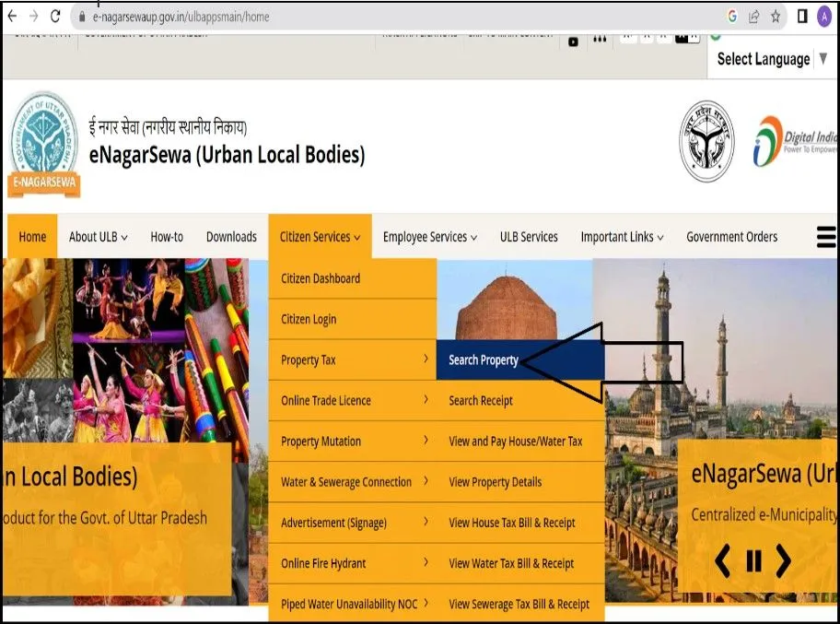Expand the Important Links menu
This screenshot has width=840, height=624.
pos(622,237)
